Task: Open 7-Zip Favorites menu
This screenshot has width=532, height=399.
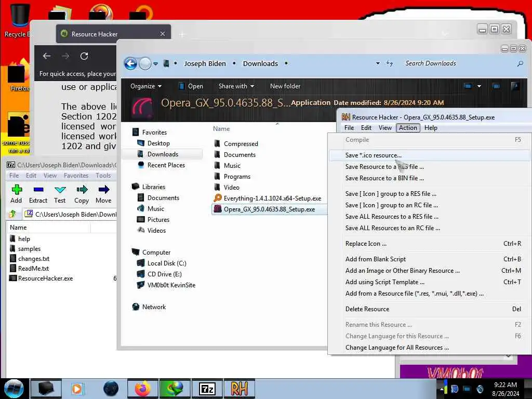Action: tap(76, 176)
